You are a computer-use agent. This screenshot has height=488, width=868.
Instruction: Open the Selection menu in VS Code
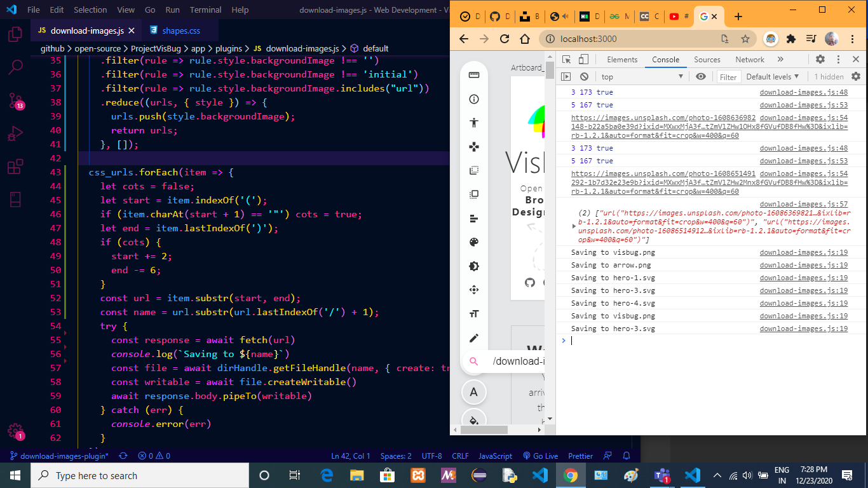[x=90, y=10]
